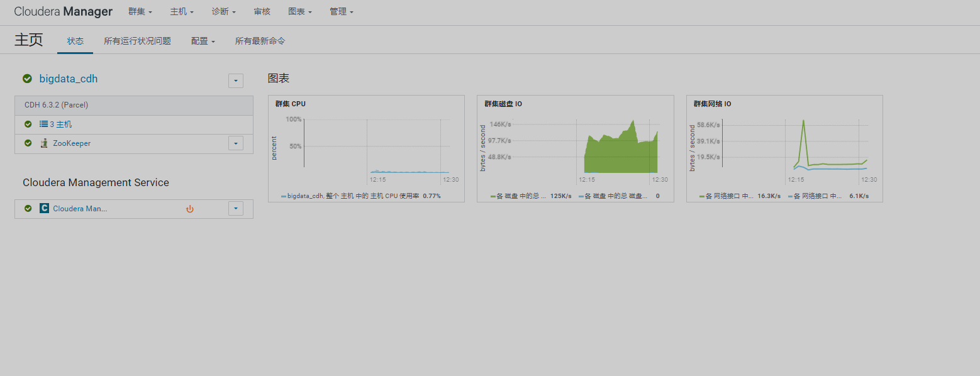Open the bigdata_cdh cluster actions dropdown
Screen dimensions: 980x376
235,80
